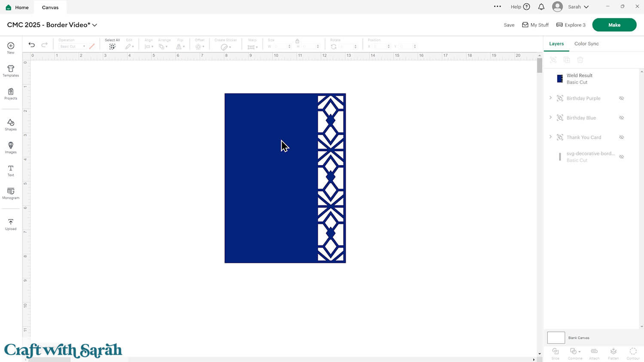Undo the last action
The width and height of the screenshot is (644, 362).
pyautogui.click(x=32, y=45)
